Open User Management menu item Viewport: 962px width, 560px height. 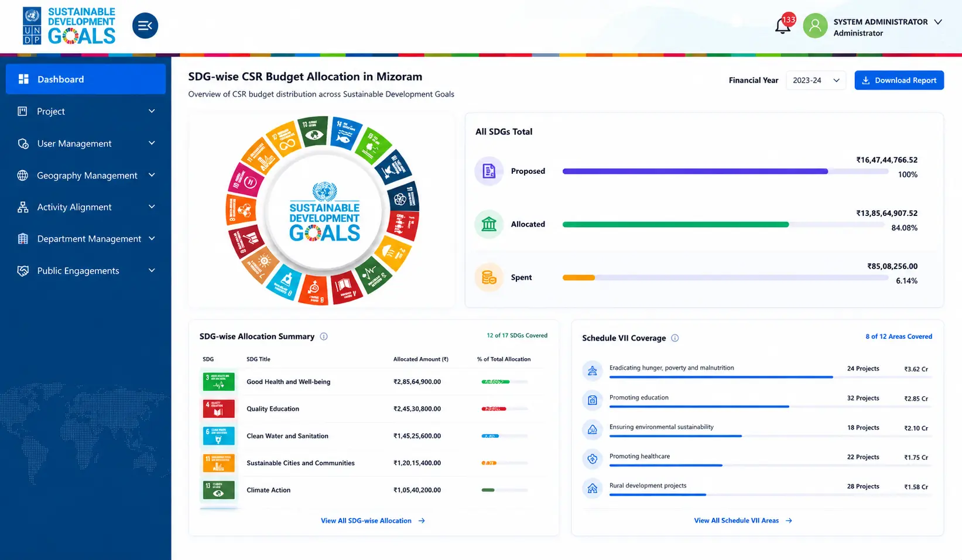click(85, 143)
